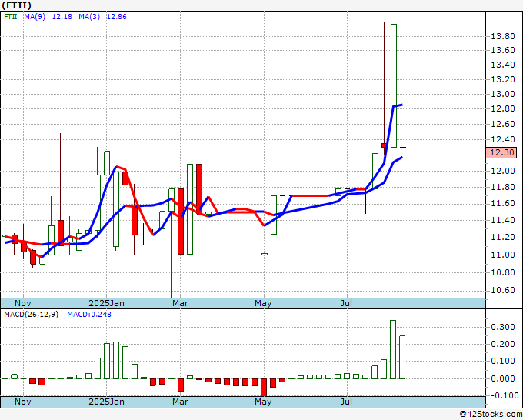Click the MACD(26,12,9) indicator label
Image resolution: width=523 pixels, height=420 pixels.
click(x=31, y=315)
